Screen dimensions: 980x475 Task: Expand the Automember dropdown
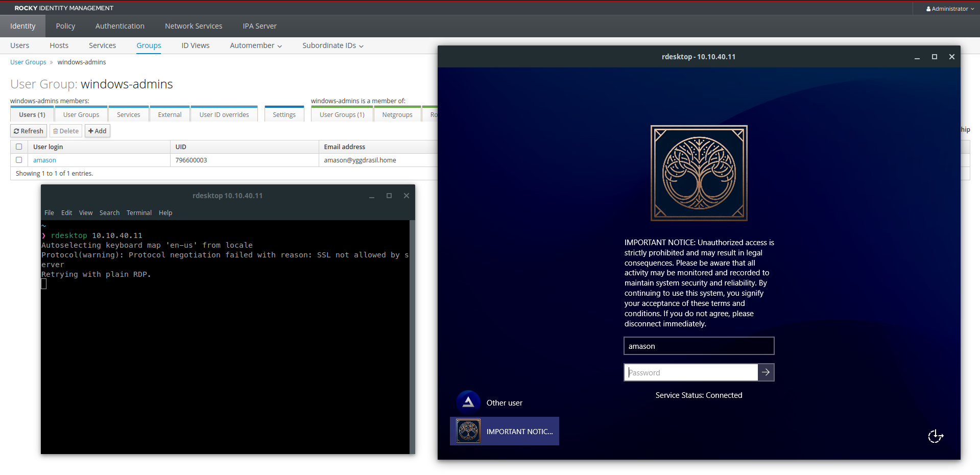click(256, 45)
